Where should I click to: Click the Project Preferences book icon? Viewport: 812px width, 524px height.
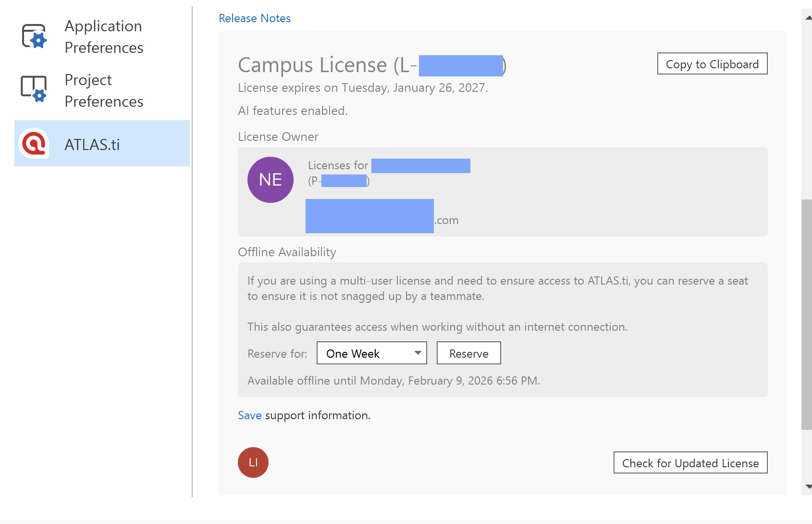(34, 89)
